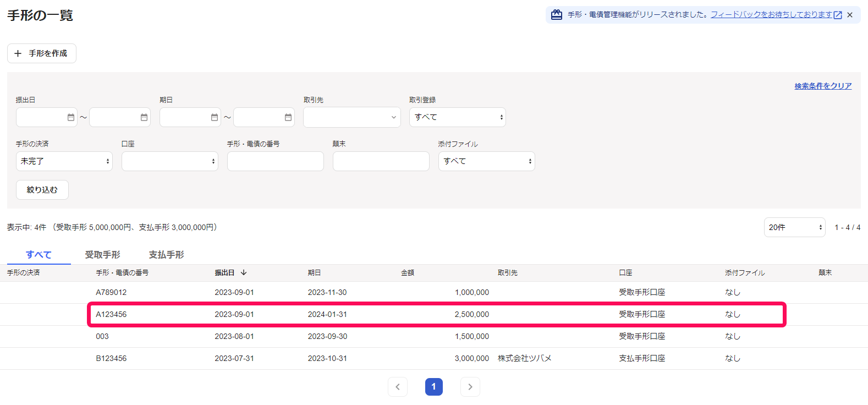868x405 pixels.
Task: Sort by 振出日 column header
Action: coord(224,272)
